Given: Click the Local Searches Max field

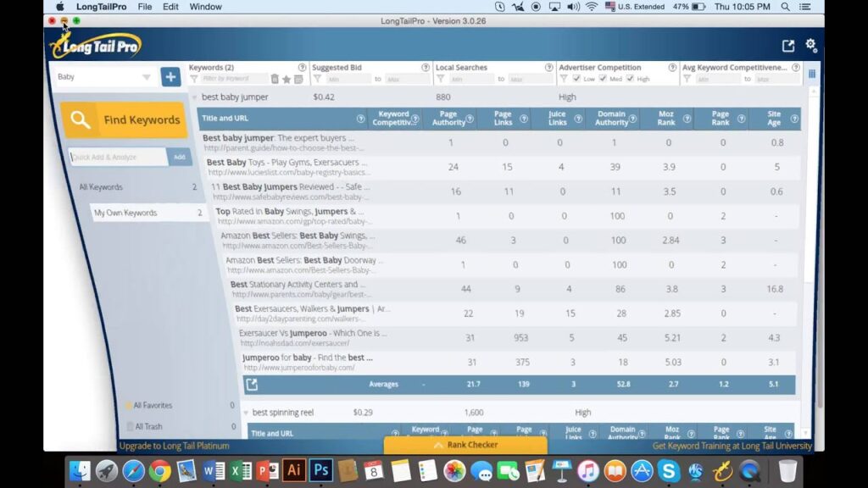Looking at the screenshot, I should (530, 79).
